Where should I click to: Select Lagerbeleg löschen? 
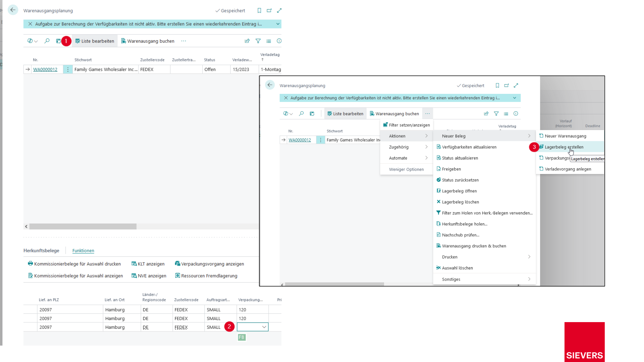484,202
